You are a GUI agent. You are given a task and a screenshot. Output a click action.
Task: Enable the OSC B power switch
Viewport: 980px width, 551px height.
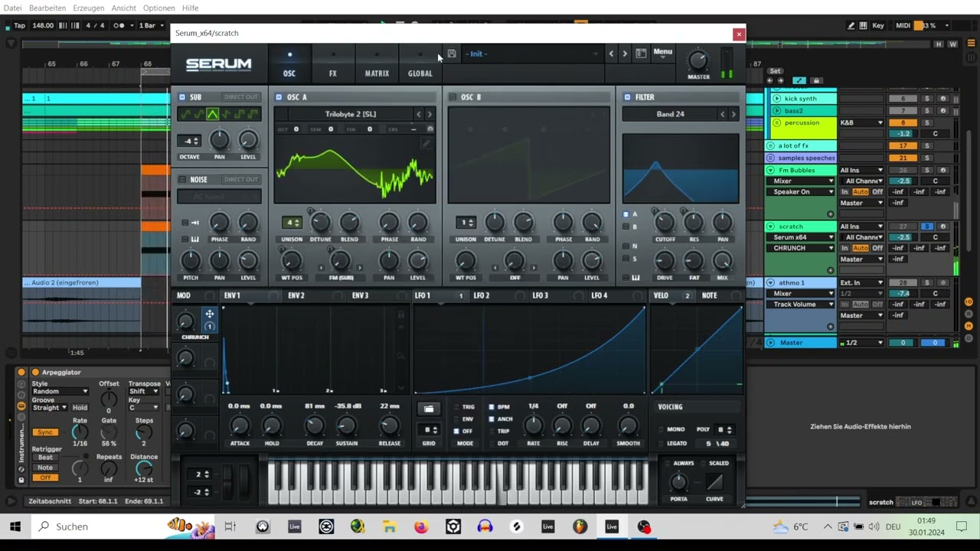pyautogui.click(x=453, y=97)
